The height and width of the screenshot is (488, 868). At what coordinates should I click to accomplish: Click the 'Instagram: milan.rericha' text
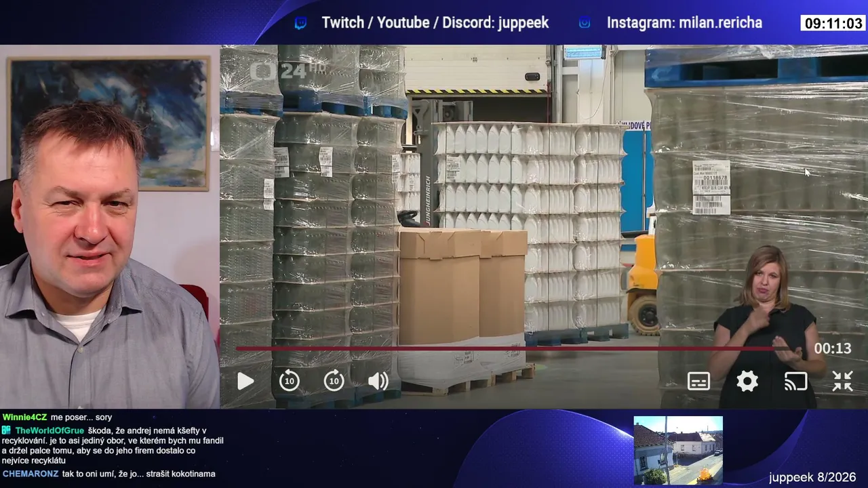tap(684, 23)
